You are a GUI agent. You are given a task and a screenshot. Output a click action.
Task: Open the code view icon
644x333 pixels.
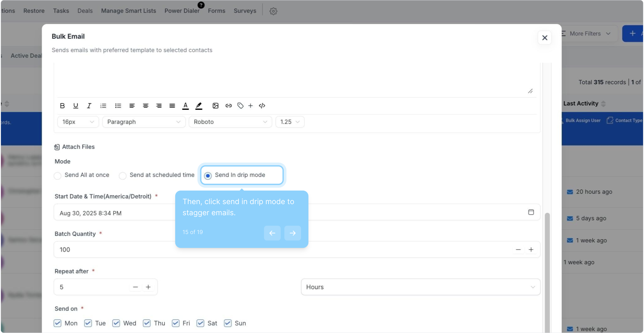click(x=262, y=106)
